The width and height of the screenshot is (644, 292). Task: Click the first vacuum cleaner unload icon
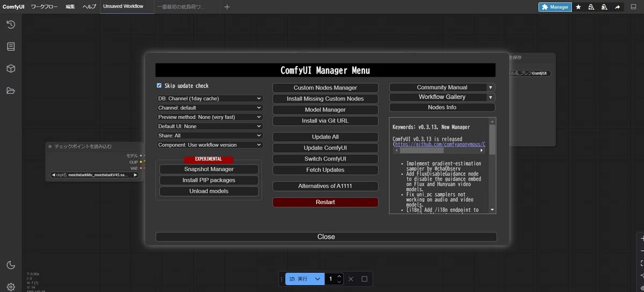pos(591,7)
